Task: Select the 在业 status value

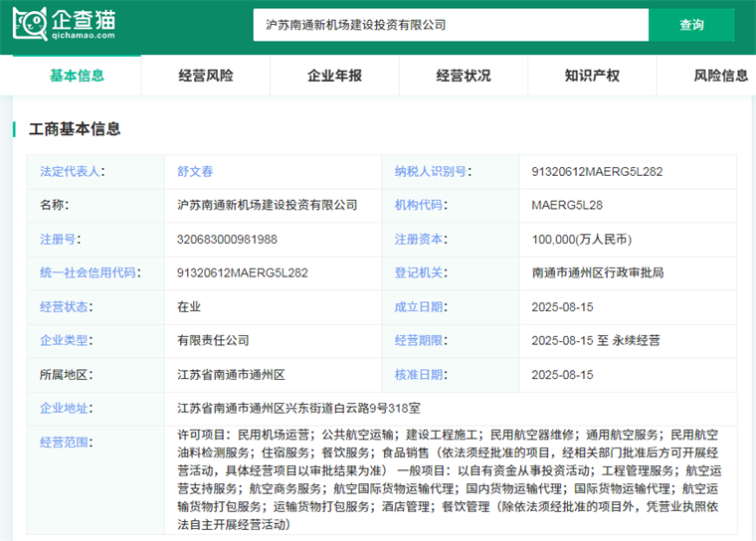Action: [x=189, y=306]
